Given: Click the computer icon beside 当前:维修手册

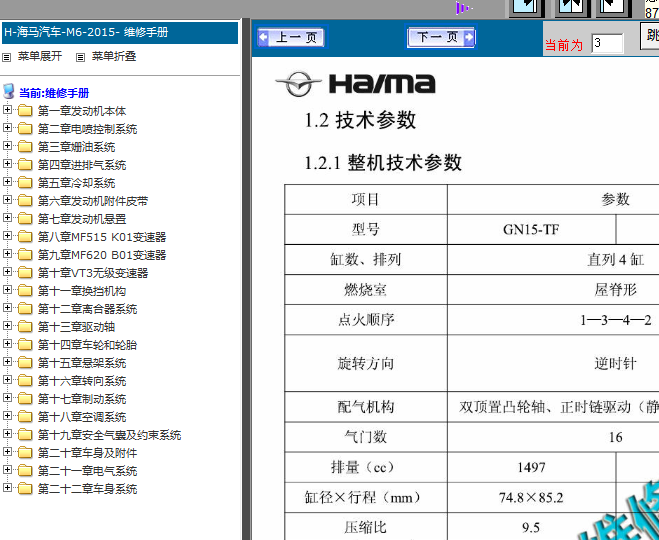Looking at the screenshot, I should click(8, 91).
